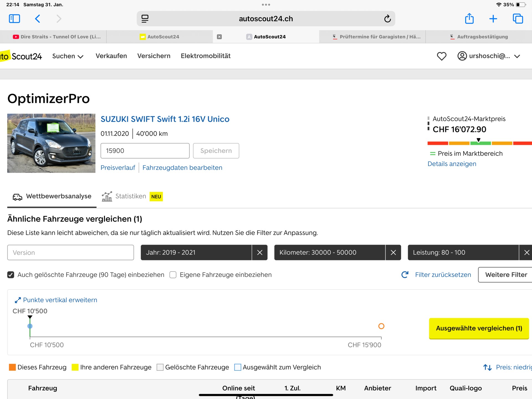Open the Versichern menu item
Screen dimensions: 532x399
[x=154, y=56]
